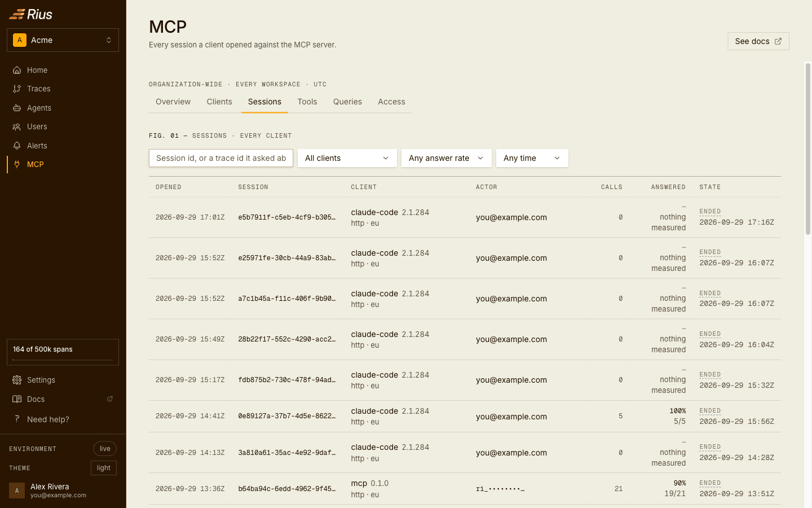This screenshot has width=812, height=508.
Task: Click the MCP plug icon
Action: click(x=17, y=164)
